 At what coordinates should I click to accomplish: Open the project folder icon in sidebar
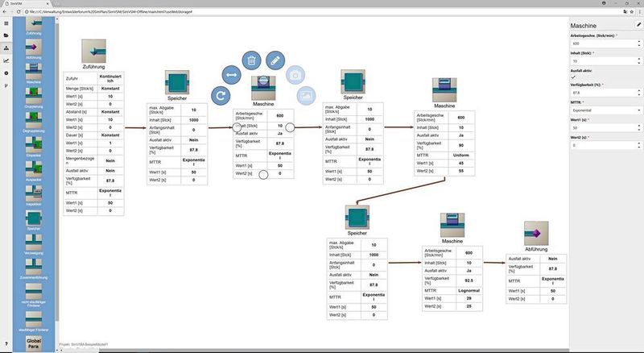[6, 35]
